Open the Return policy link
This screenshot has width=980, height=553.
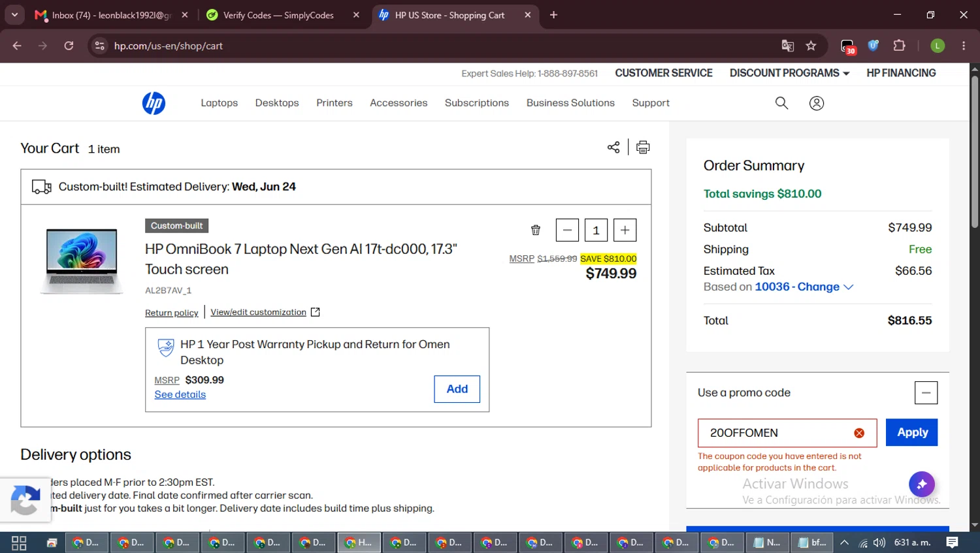172,313
